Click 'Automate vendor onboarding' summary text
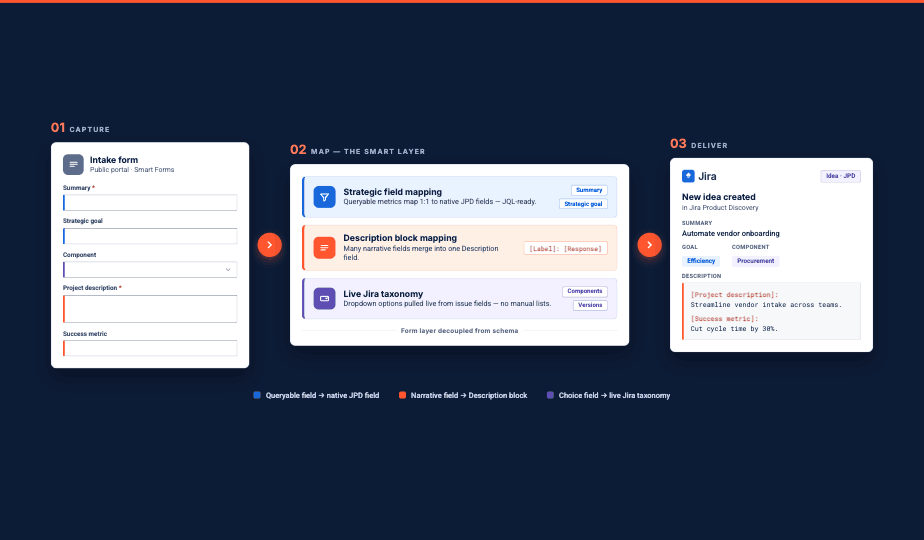 pos(731,233)
